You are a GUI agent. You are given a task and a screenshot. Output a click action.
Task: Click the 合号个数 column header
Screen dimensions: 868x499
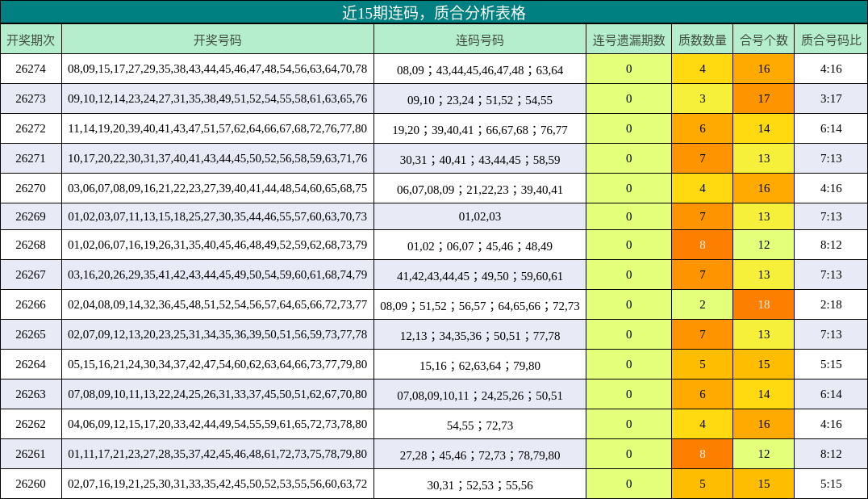(764, 40)
